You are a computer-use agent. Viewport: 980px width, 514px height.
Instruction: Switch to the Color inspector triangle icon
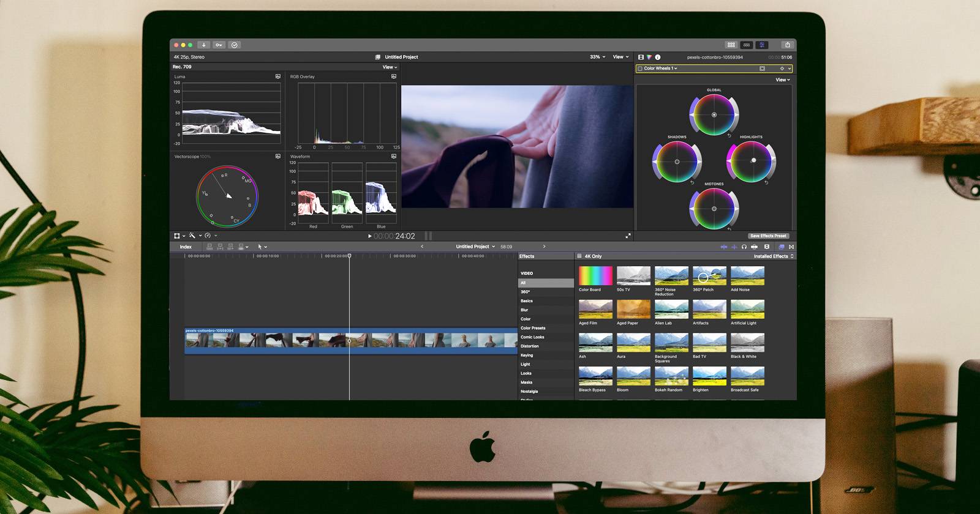(x=649, y=57)
